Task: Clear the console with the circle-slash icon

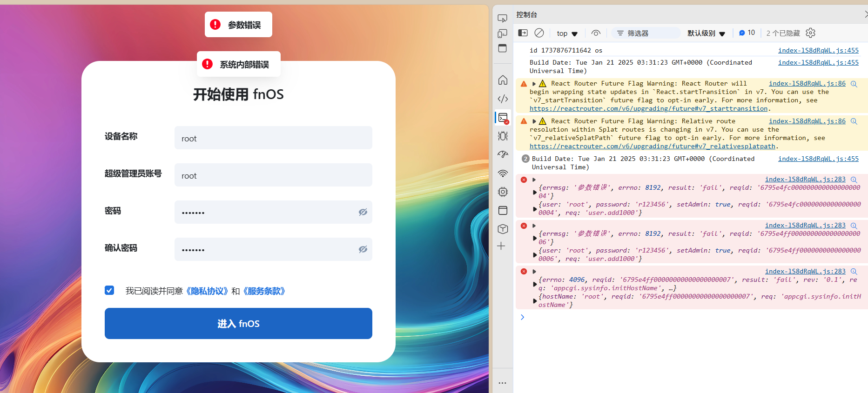Action: pos(539,33)
